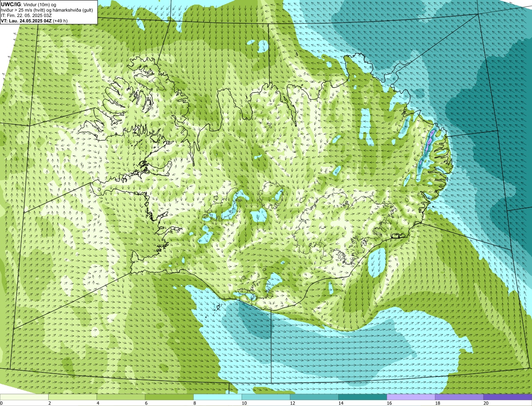Screen dimensions: 532x406
Task: Click the legend scale label '20'
Action: tap(485, 403)
